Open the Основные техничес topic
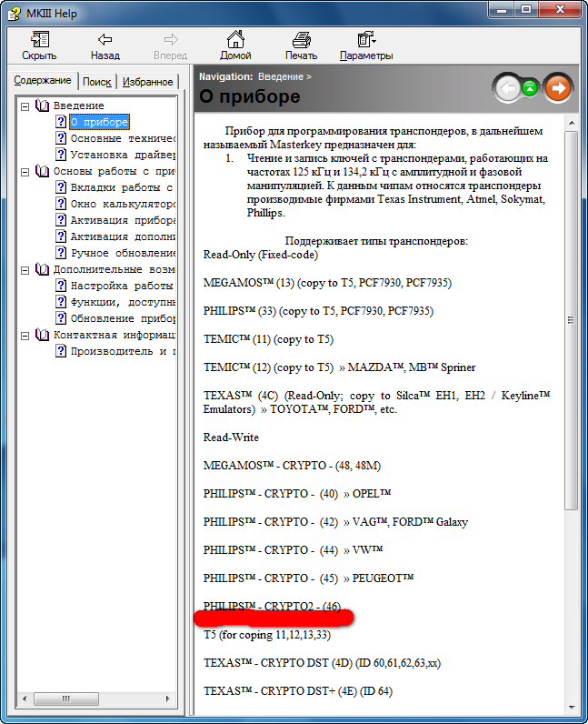The height and width of the screenshot is (724, 588). coord(123,138)
